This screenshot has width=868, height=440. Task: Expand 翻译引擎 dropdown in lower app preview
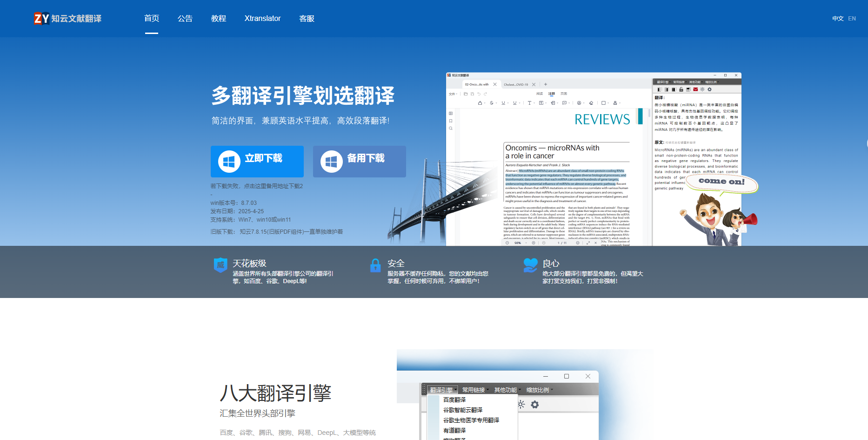coord(443,390)
